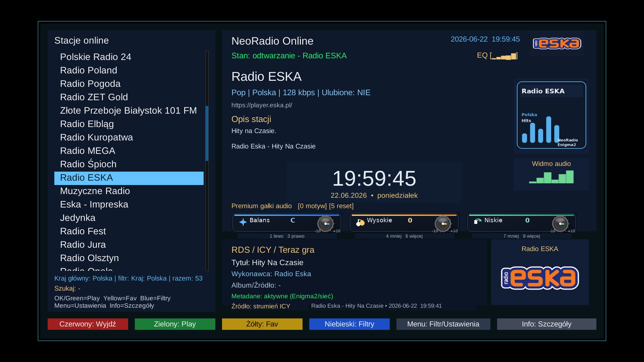The height and width of the screenshot is (362, 644).
Task: Select Polskie Radio 24 station
Action: 129,57
